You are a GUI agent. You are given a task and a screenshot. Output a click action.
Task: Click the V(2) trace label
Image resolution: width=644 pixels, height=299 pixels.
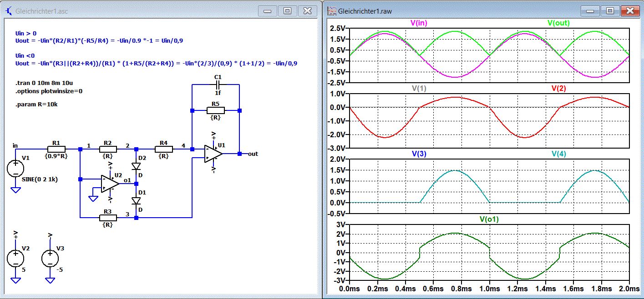point(558,88)
